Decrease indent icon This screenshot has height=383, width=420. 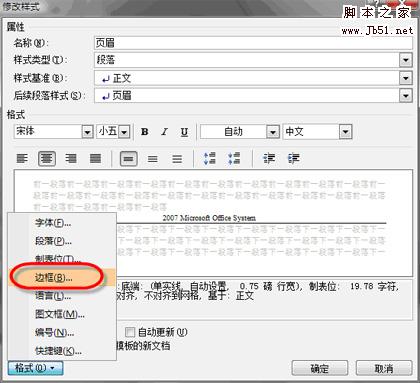point(269,158)
